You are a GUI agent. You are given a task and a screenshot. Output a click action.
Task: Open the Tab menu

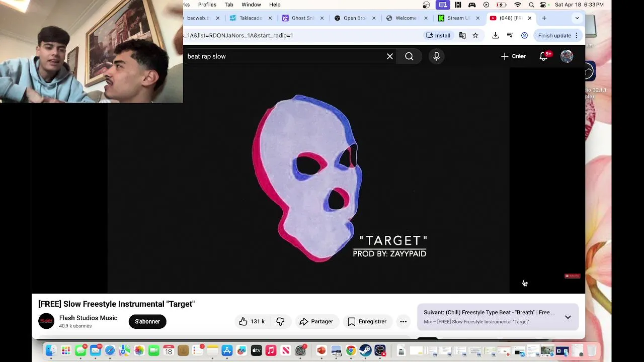229,5
